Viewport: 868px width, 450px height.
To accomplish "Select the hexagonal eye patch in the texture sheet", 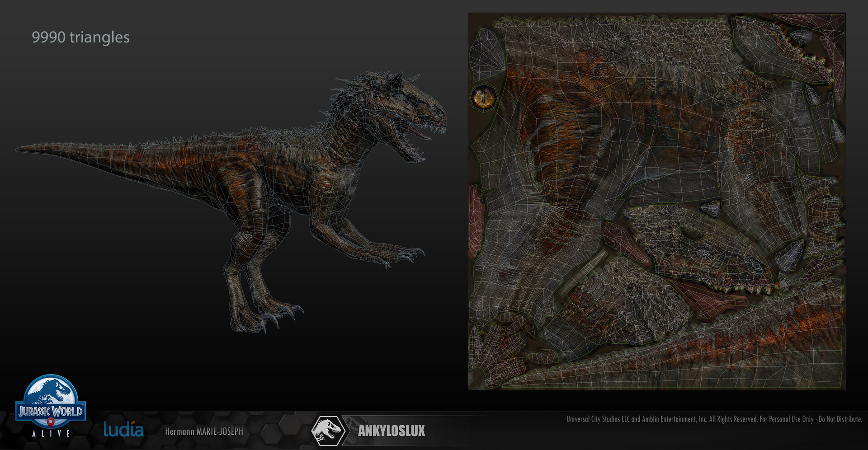I will (x=485, y=97).
